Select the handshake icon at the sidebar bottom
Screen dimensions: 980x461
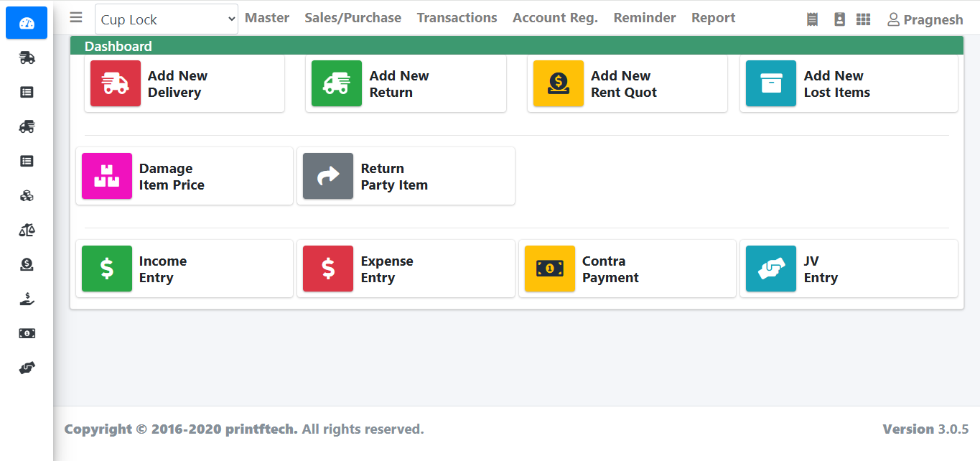pyautogui.click(x=27, y=368)
